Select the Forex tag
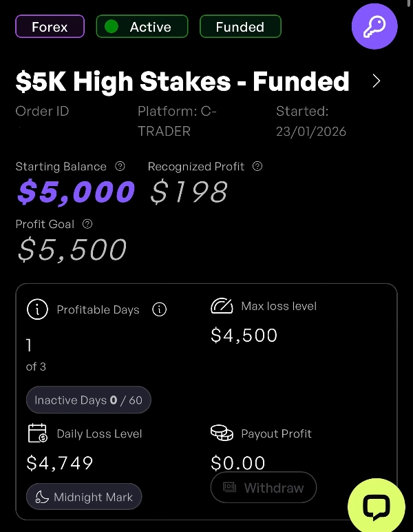The width and height of the screenshot is (413, 532). 50,27
